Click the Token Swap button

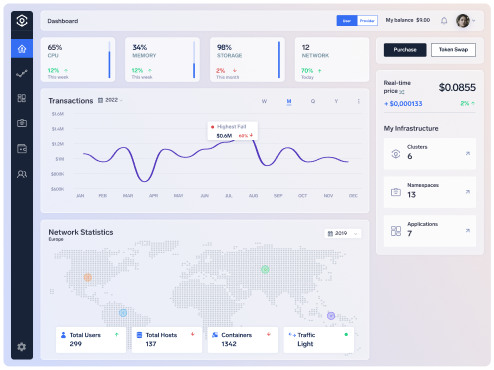coord(453,50)
